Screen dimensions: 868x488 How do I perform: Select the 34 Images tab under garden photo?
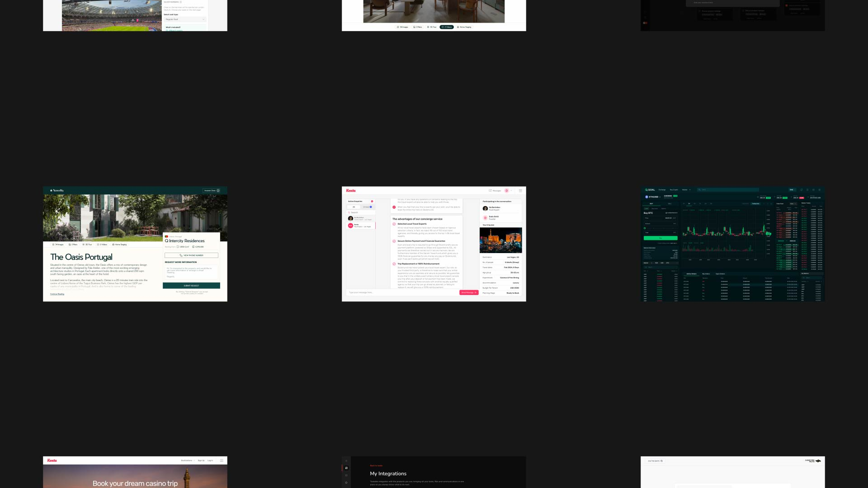tap(58, 244)
